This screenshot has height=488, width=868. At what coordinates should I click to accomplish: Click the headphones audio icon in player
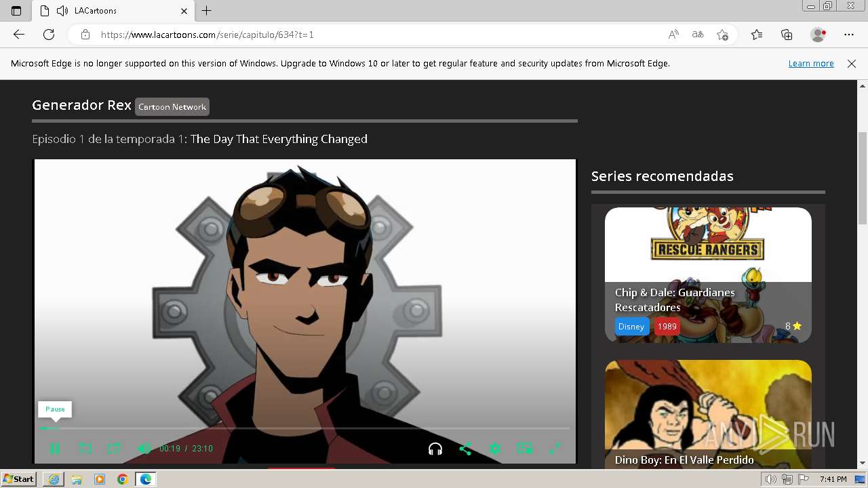click(x=435, y=449)
